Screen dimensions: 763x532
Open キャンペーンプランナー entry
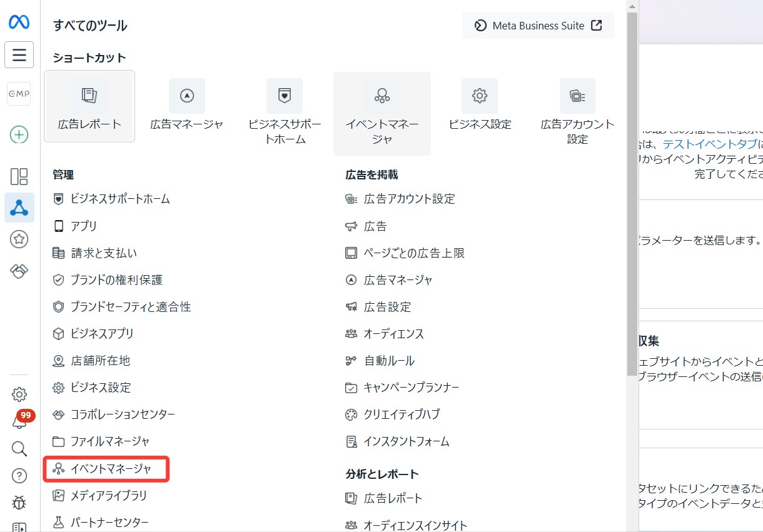pyautogui.click(x=402, y=387)
